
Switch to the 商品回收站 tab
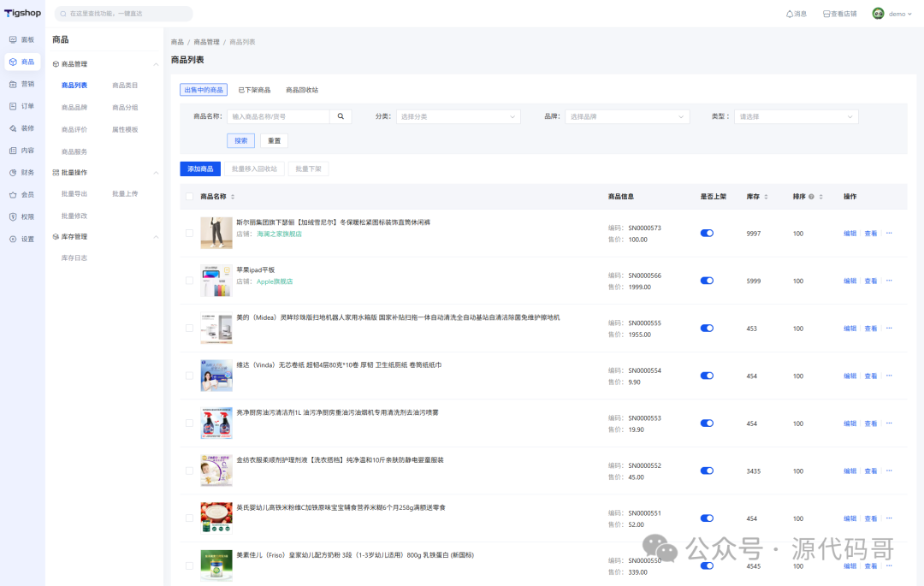tap(302, 90)
